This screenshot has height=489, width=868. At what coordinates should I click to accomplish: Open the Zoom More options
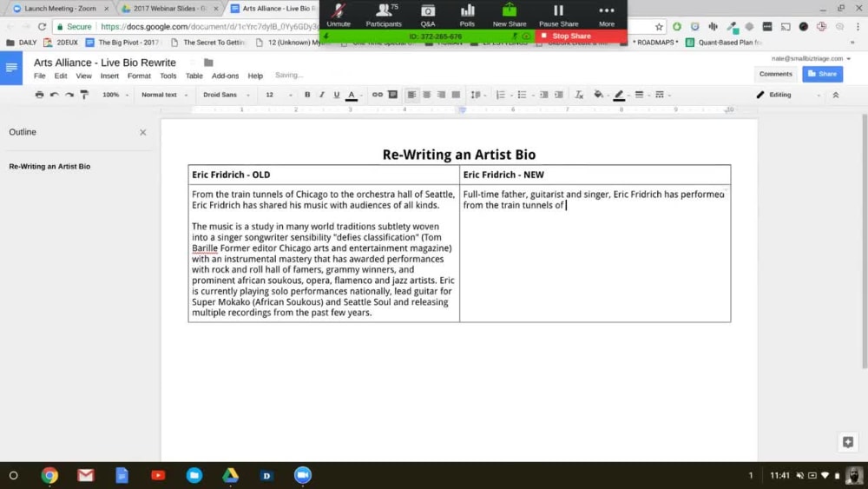click(607, 15)
